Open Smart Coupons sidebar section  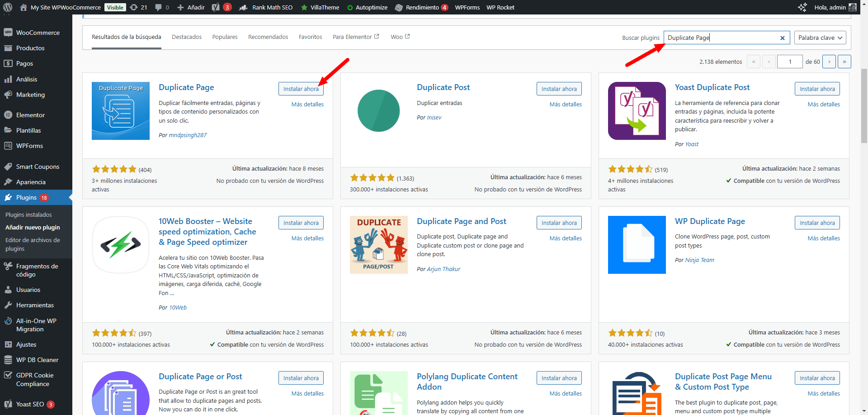click(x=36, y=167)
